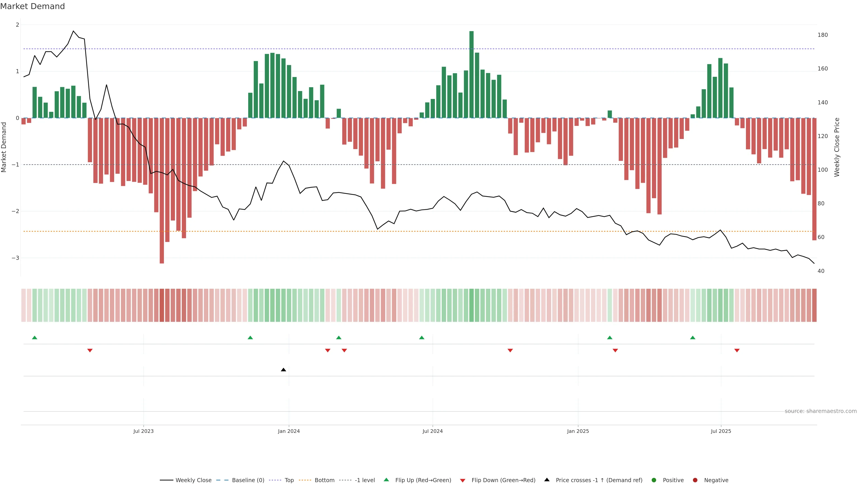Click the rightmost red Flip Down triangle marker
This screenshot has height=488, width=868.
click(x=737, y=351)
